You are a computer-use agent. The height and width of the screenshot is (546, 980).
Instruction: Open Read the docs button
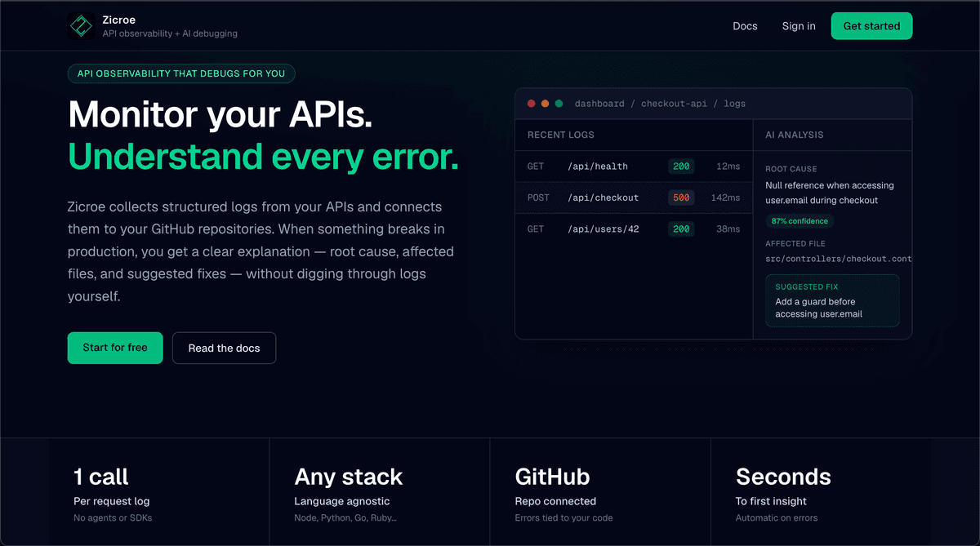[x=224, y=348]
